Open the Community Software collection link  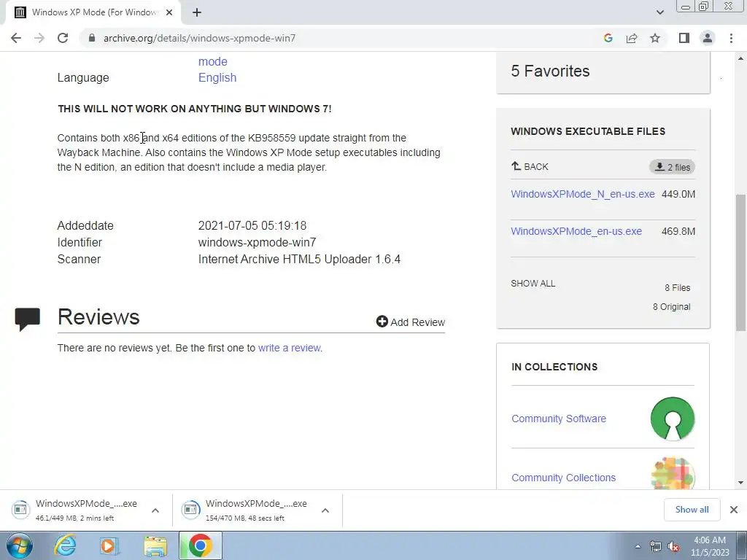pyautogui.click(x=559, y=419)
